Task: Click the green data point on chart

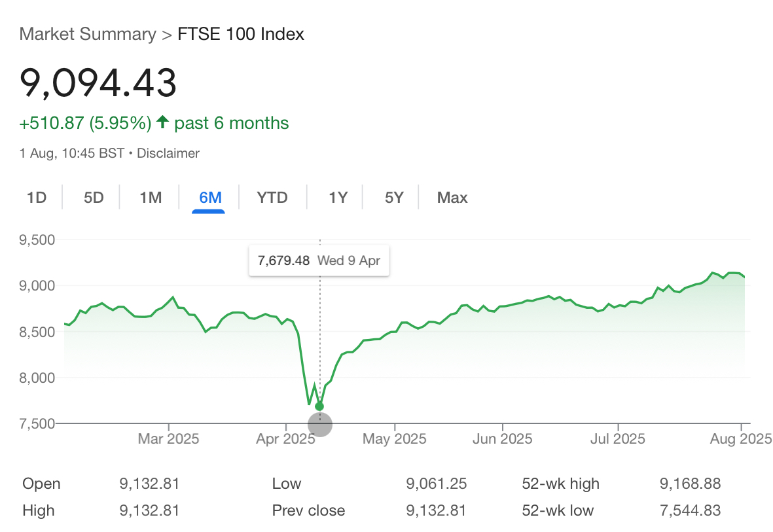Action: 319,406
